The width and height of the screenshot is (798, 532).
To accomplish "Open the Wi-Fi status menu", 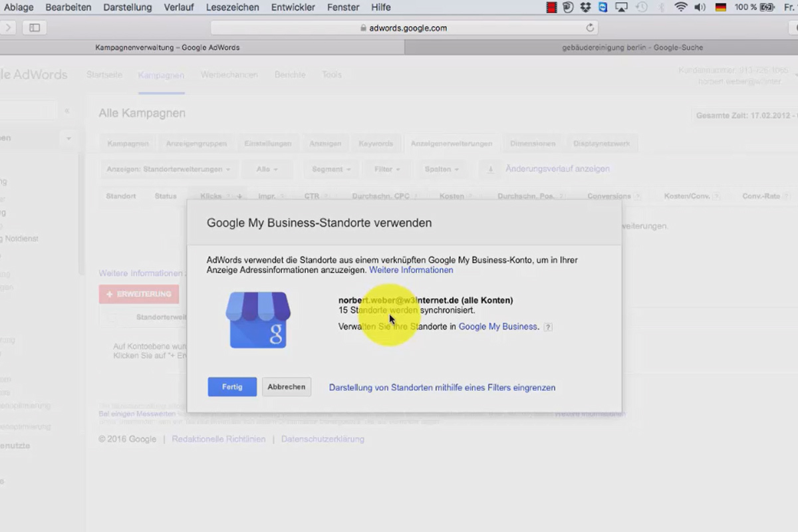I will 680,7.
